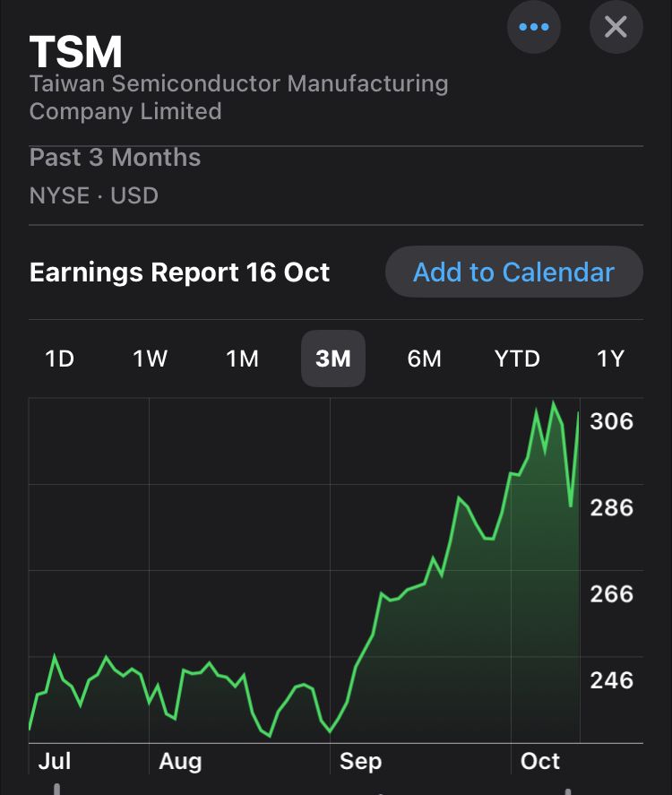The height and width of the screenshot is (795, 672).
Task: Close the TSM stock detail panel
Action: (x=616, y=27)
